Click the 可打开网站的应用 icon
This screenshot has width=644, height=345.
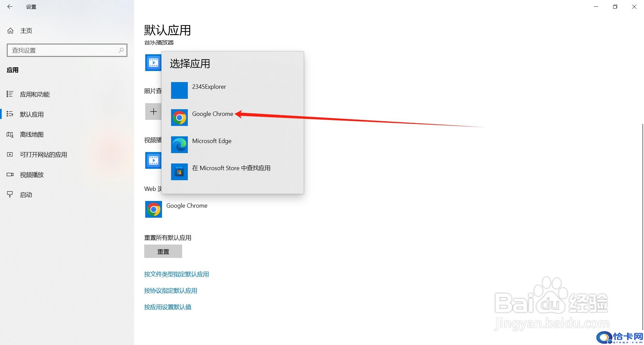click(10, 155)
